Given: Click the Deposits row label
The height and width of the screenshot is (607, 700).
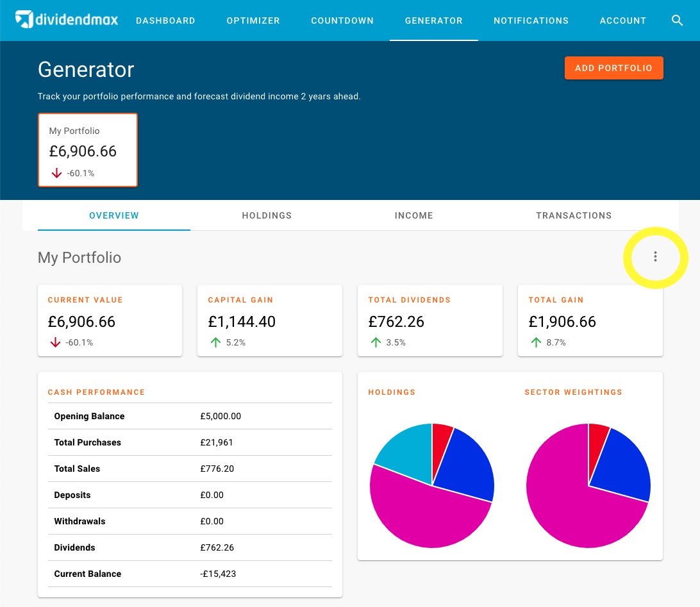Looking at the screenshot, I should coord(72,495).
